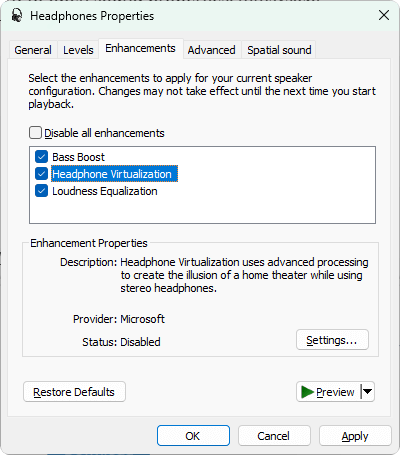Select the Spatial sound tab
The height and width of the screenshot is (455, 400).
point(279,50)
